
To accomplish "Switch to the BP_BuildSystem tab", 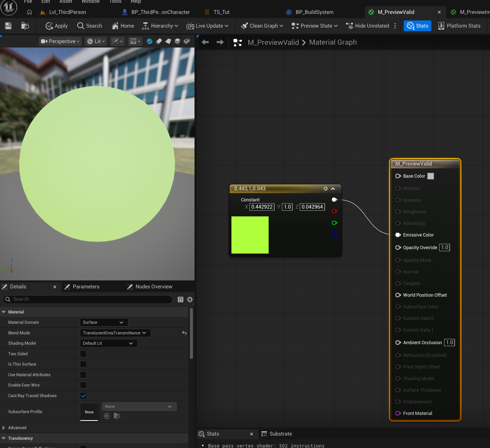I will coord(314,12).
